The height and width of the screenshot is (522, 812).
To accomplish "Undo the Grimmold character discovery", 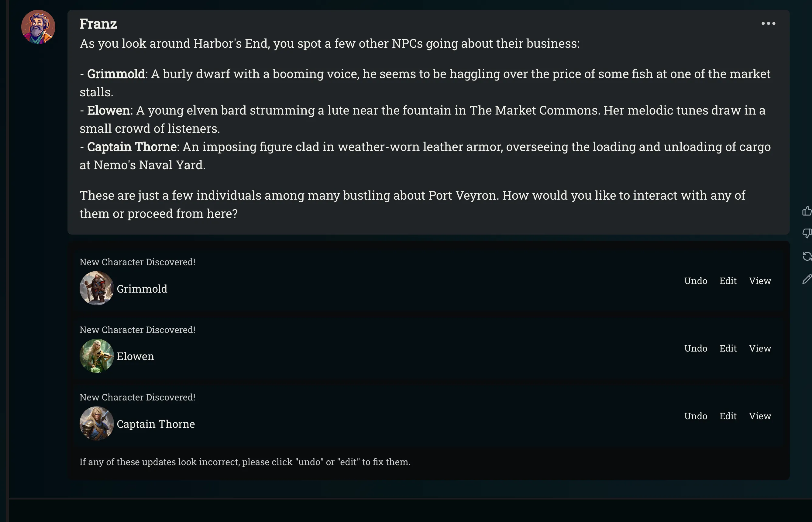I will click(696, 281).
